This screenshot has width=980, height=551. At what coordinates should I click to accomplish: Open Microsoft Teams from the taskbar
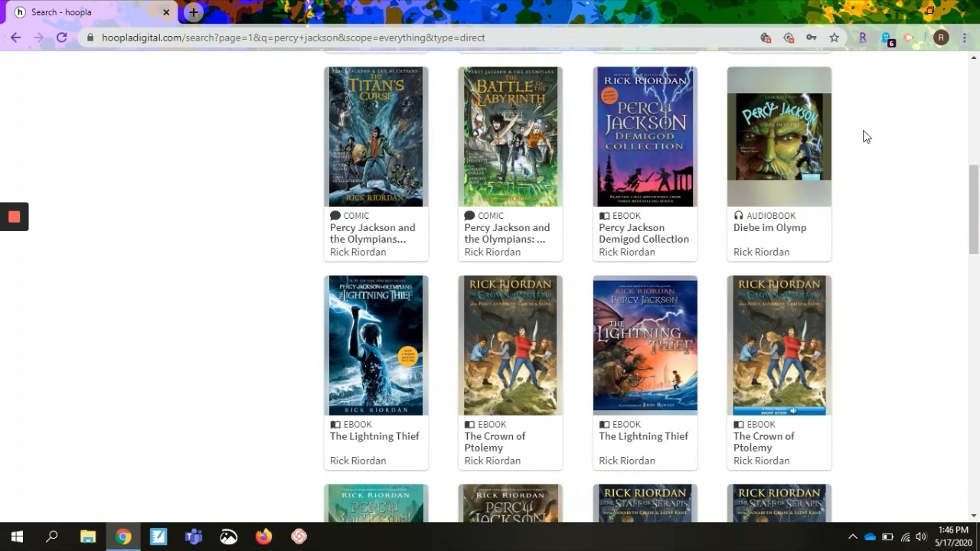(194, 536)
